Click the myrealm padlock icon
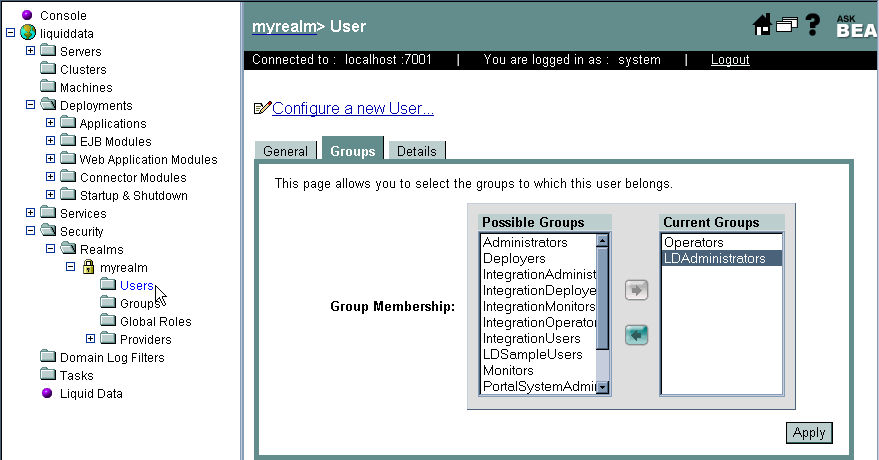This screenshot has height=460, width=879. point(89,267)
